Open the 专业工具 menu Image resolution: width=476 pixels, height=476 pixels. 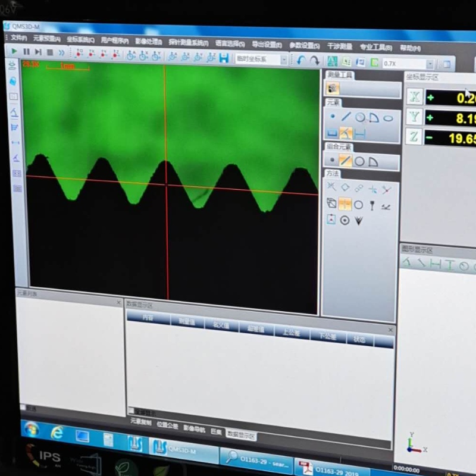(375, 47)
